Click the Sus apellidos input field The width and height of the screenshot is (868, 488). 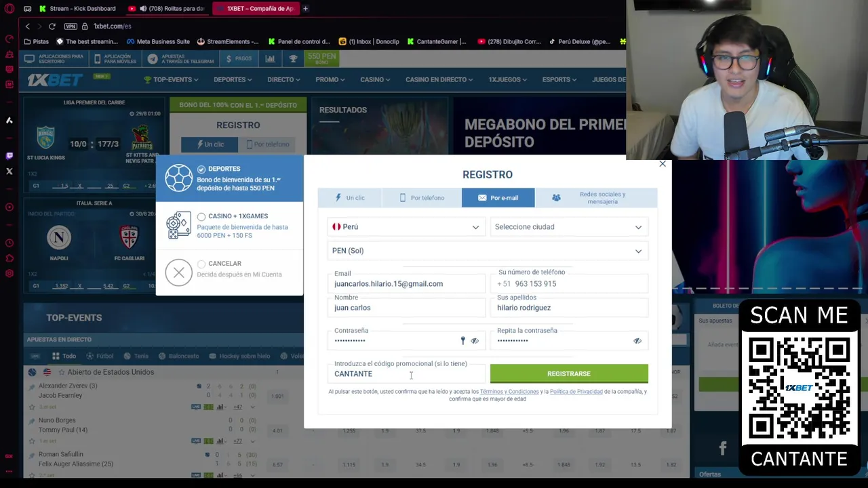click(569, 308)
